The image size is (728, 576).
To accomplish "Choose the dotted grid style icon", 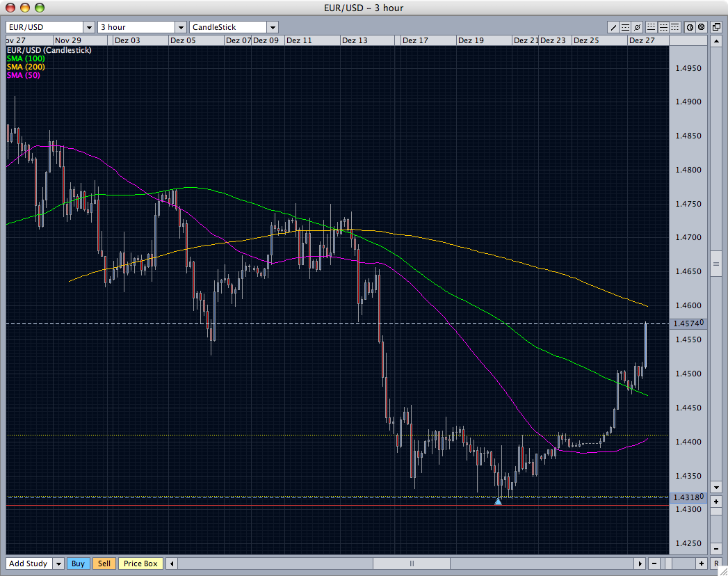I will click(651, 26).
